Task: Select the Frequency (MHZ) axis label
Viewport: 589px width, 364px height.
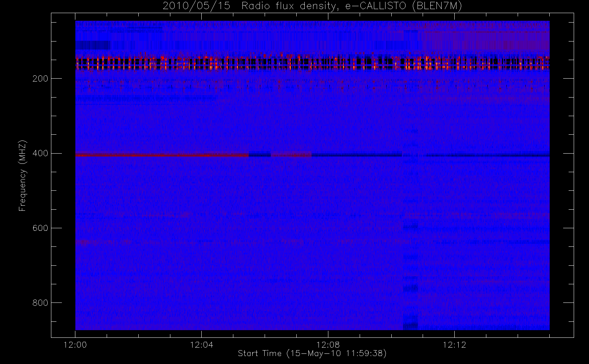Action: coord(23,175)
